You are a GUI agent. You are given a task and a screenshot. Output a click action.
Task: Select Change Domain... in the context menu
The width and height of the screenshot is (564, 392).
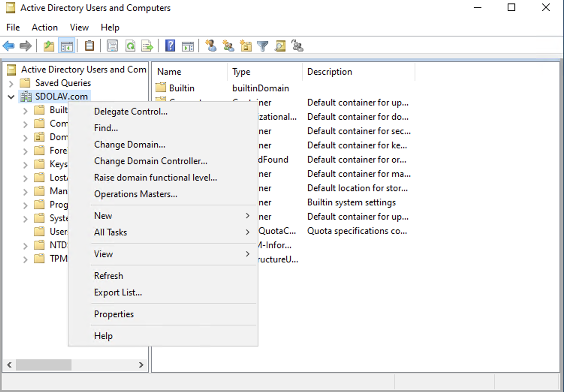(163, 145)
